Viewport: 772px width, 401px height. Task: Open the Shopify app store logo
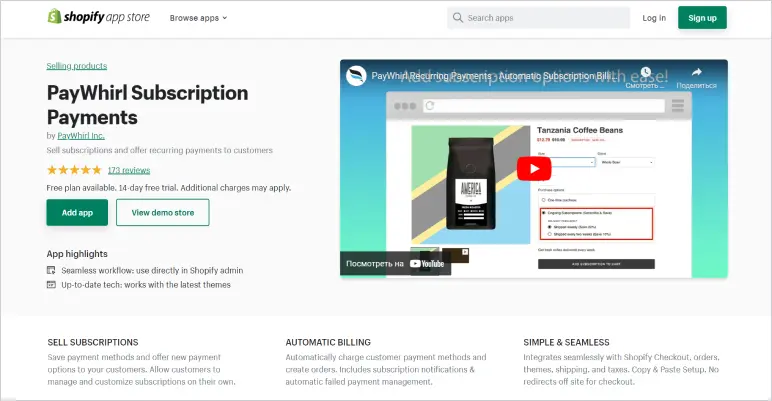coord(98,17)
